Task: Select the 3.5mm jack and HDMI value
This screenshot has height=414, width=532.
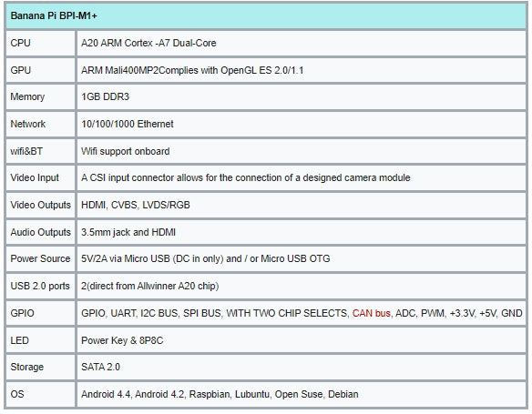Action: (128, 232)
